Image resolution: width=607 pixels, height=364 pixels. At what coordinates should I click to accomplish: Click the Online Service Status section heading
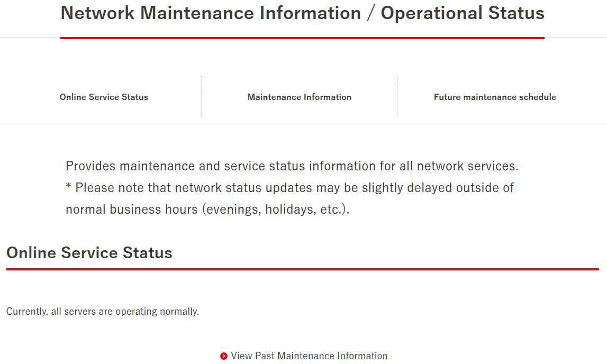pos(89,253)
